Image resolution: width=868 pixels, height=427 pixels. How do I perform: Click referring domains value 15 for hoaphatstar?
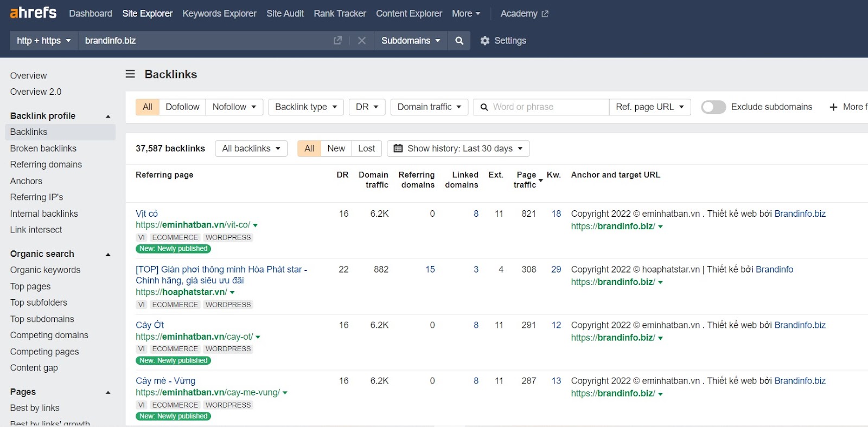point(430,269)
